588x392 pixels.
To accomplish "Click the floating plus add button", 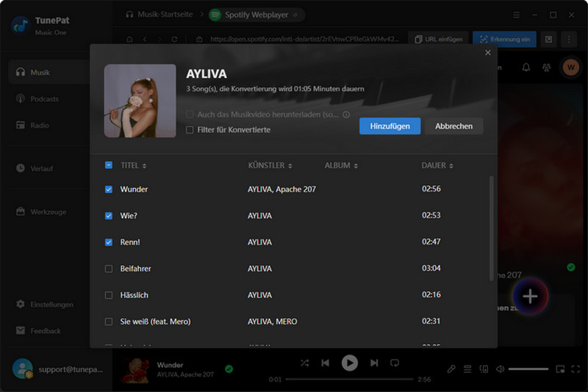I will pyautogui.click(x=530, y=297).
